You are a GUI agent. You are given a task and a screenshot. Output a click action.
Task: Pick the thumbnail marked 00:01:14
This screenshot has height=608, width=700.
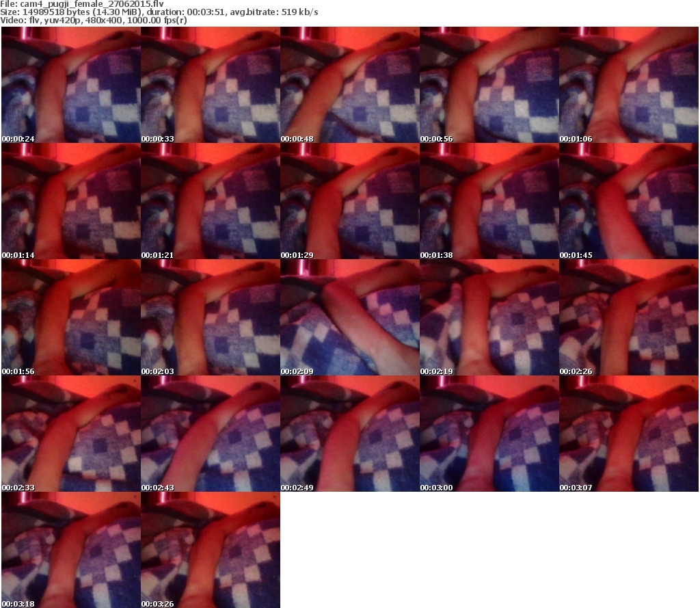click(x=71, y=201)
